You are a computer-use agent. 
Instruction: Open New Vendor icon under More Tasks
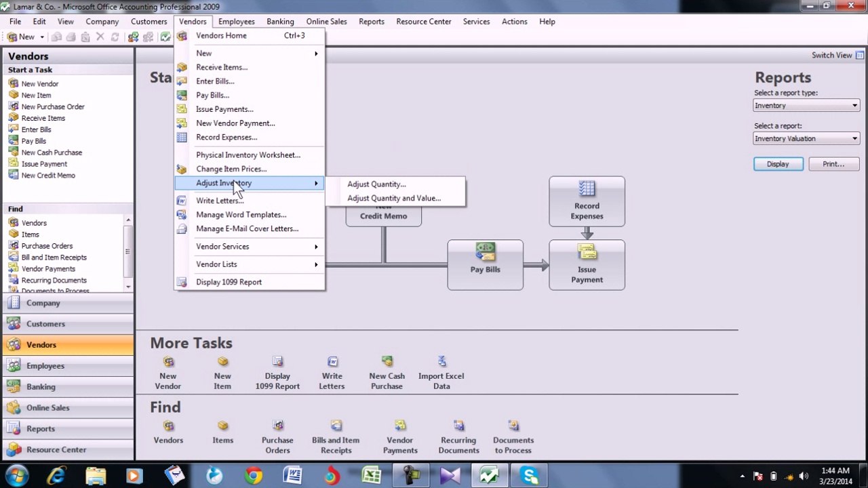pyautogui.click(x=168, y=362)
